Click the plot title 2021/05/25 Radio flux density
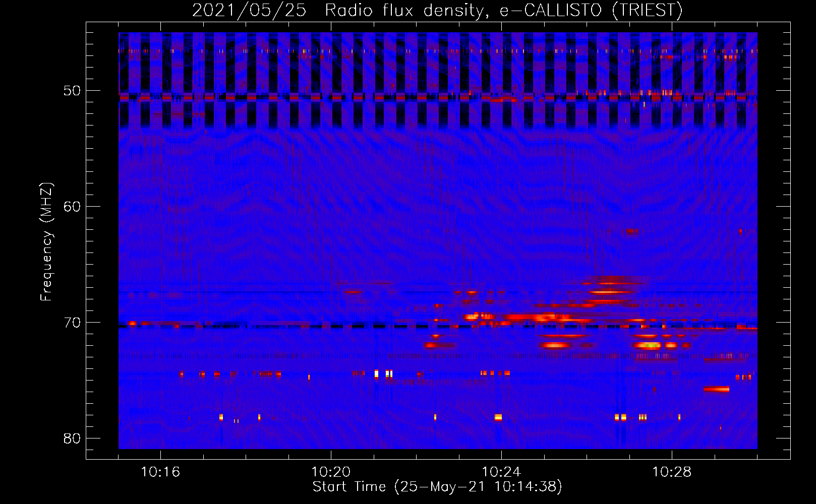The image size is (816, 504). pyautogui.click(x=437, y=10)
